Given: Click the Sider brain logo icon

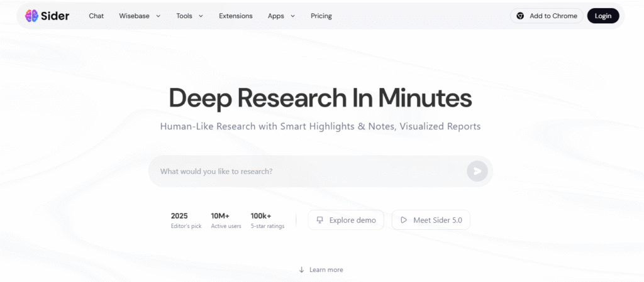Looking at the screenshot, I should pyautogui.click(x=31, y=16).
